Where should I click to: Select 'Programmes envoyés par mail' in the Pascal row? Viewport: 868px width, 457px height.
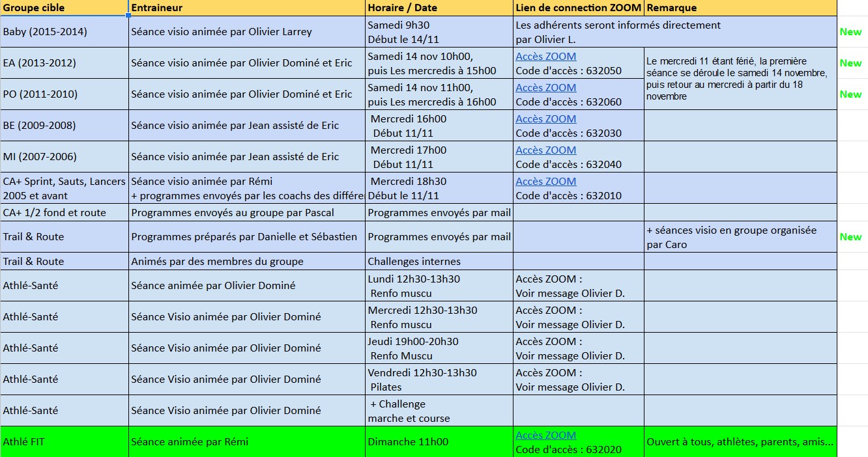click(x=439, y=212)
